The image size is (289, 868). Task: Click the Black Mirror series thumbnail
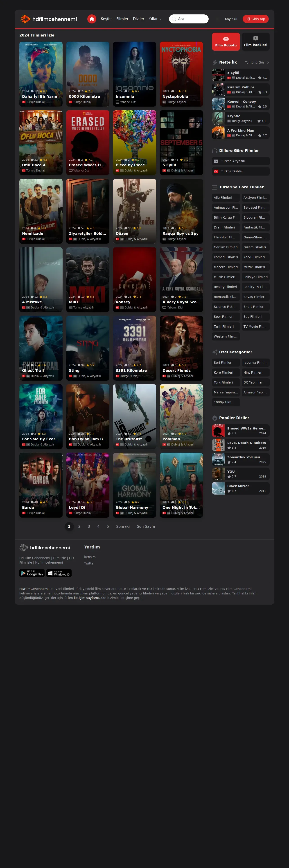(218, 488)
